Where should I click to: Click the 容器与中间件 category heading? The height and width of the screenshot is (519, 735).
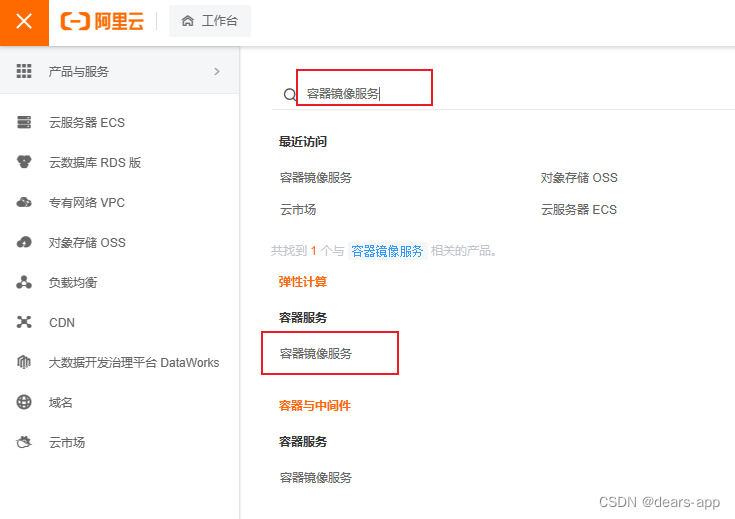[x=315, y=406]
